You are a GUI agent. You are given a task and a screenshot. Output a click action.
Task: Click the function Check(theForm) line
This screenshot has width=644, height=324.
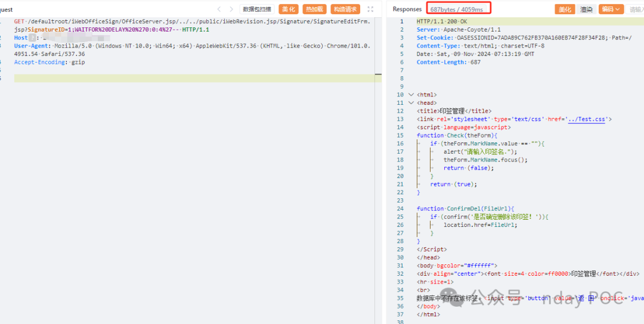click(457, 135)
